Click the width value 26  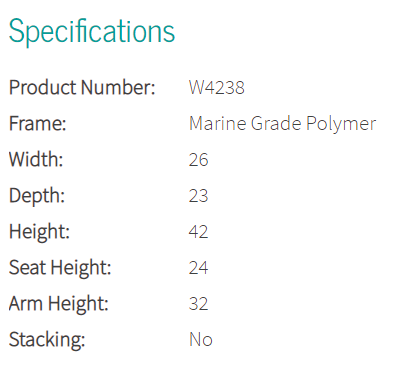tap(199, 160)
